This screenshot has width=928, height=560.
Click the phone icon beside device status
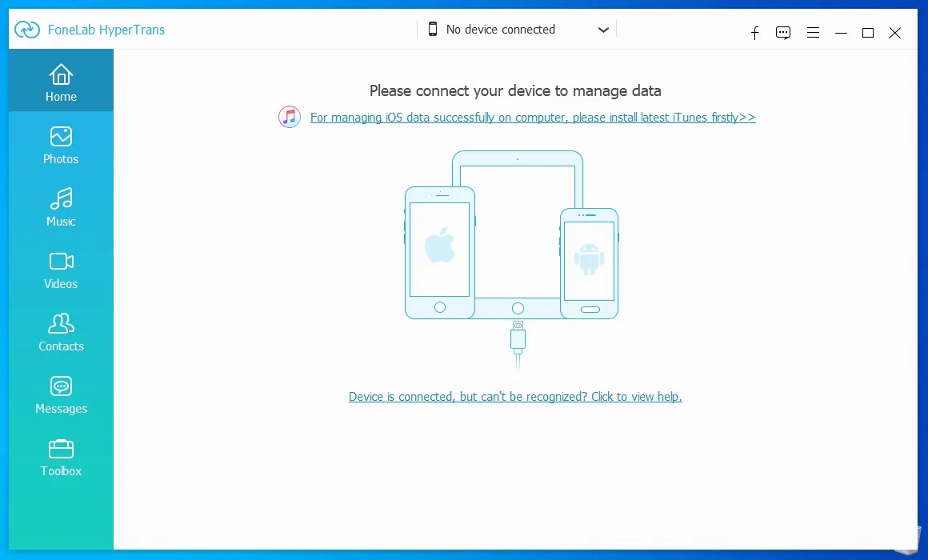click(433, 29)
